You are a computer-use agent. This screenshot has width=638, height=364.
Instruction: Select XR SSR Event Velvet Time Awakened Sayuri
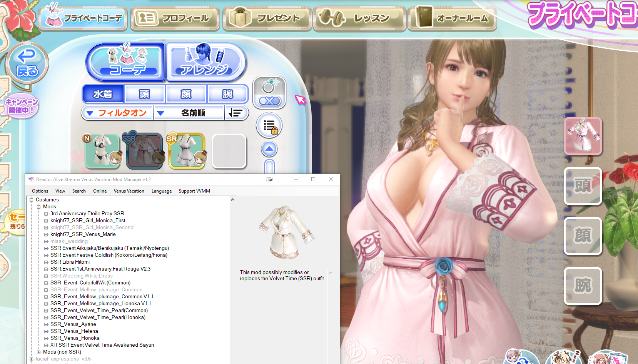coord(102,345)
